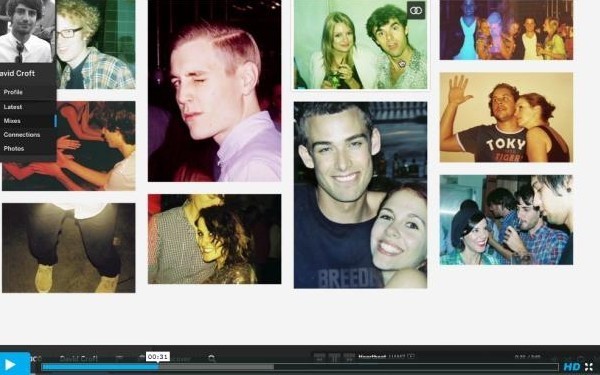
Task: Open the winking man in pink shirt photo
Action: click(x=214, y=91)
